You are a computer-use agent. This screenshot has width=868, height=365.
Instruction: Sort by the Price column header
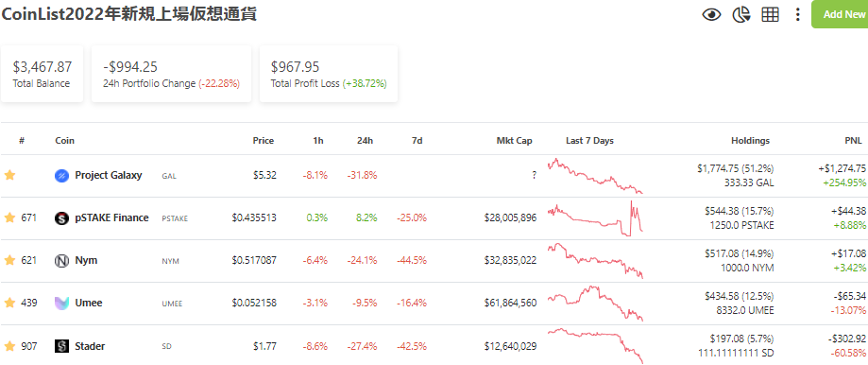point(263,141)
